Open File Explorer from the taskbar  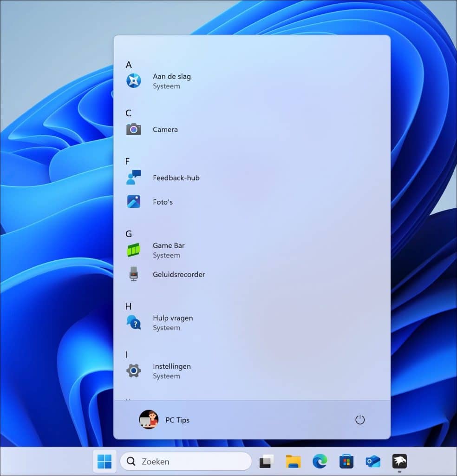293,461
